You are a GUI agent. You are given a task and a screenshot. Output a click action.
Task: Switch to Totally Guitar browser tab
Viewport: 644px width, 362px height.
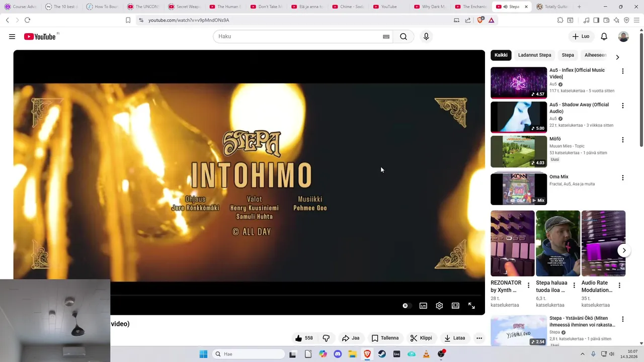pos(552,7)
